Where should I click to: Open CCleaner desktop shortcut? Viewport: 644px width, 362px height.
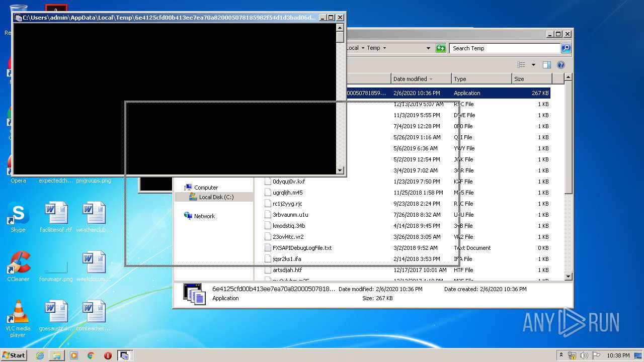(18, 266)
